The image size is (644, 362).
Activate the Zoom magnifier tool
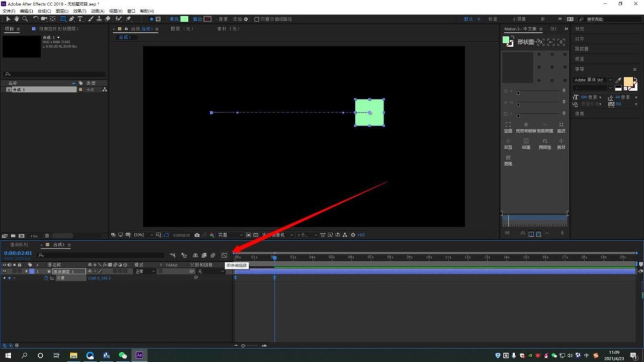click(x=24, y=19)
